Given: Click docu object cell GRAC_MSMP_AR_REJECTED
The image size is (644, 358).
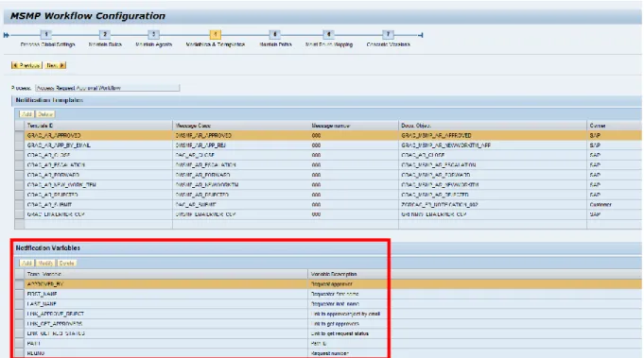Looking at the screenshot, I should (493, 195).
